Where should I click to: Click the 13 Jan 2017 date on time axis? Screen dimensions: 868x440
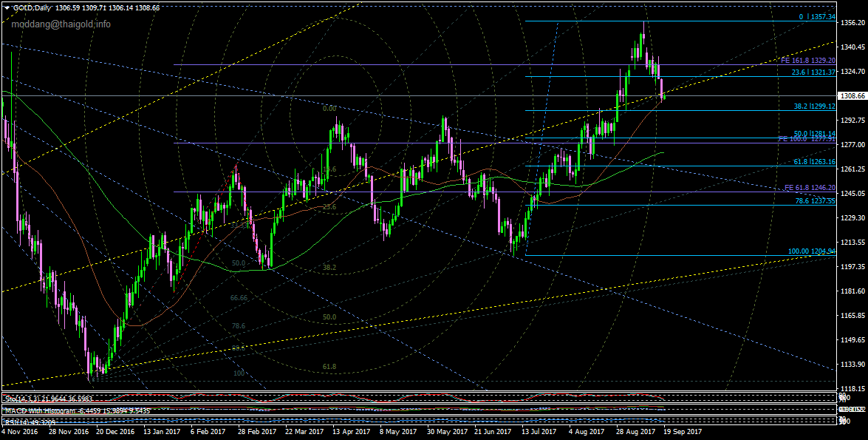[x=162, y=431]
